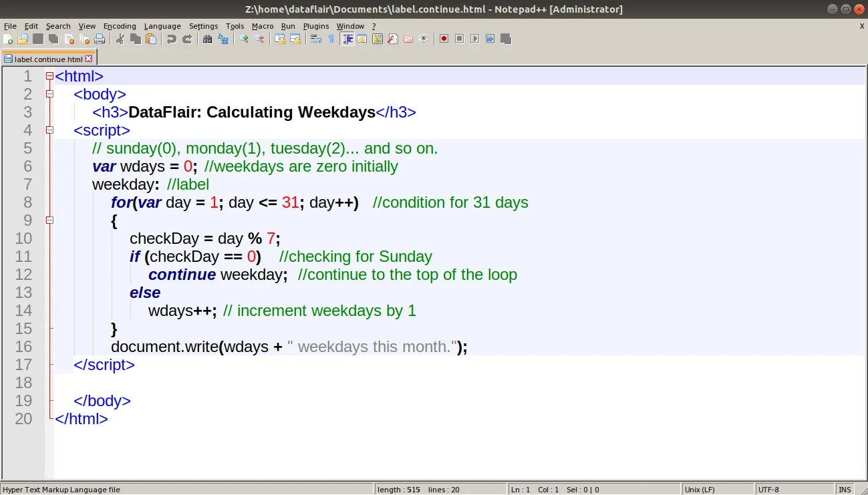Click the Paste toolbar icon
The width and height of the screenshot is (868, 495).
click(151, 39)
